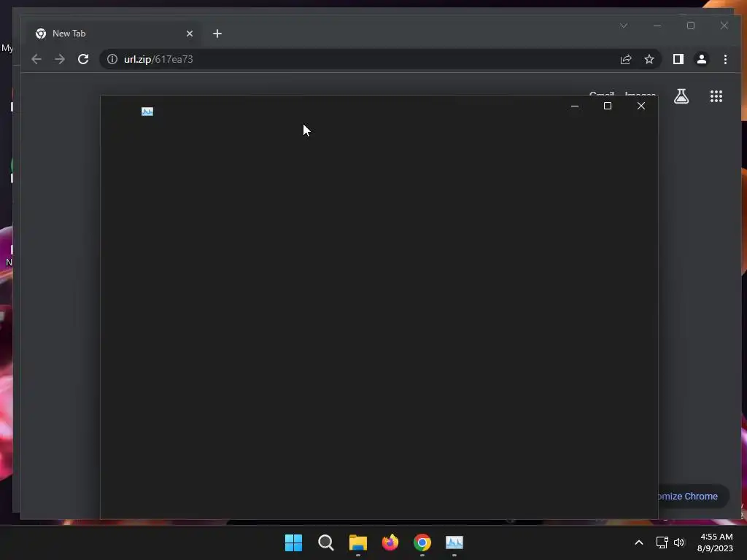The height and width of the screenshot is (560, 747).
Task: Open Windows taskbar search
Action: click(326, 542)
